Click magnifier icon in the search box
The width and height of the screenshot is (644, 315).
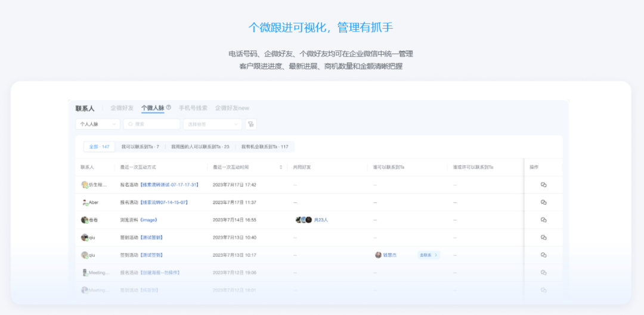(x=131, y=124)
